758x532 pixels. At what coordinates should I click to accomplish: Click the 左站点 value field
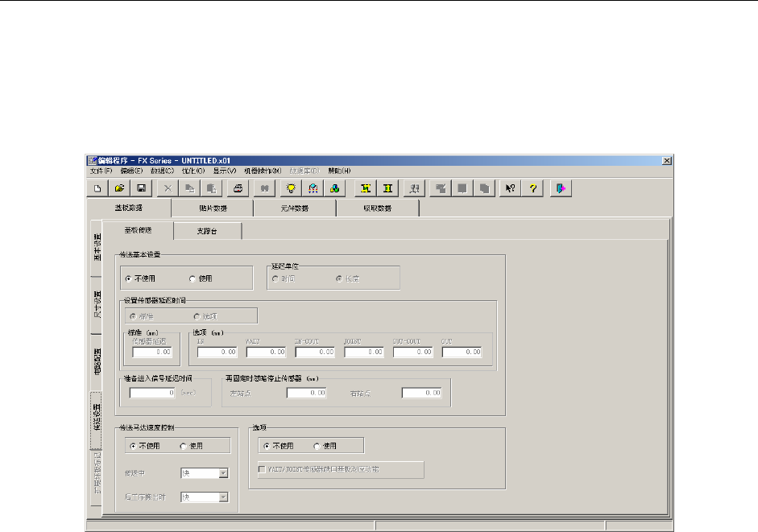pyautogui.click(x=306, y=394)
